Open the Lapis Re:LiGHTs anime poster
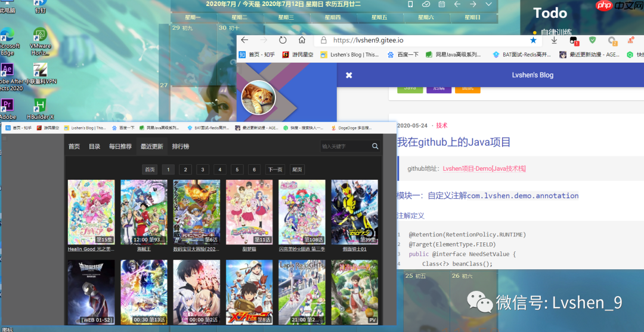 [x=302, y=291]
